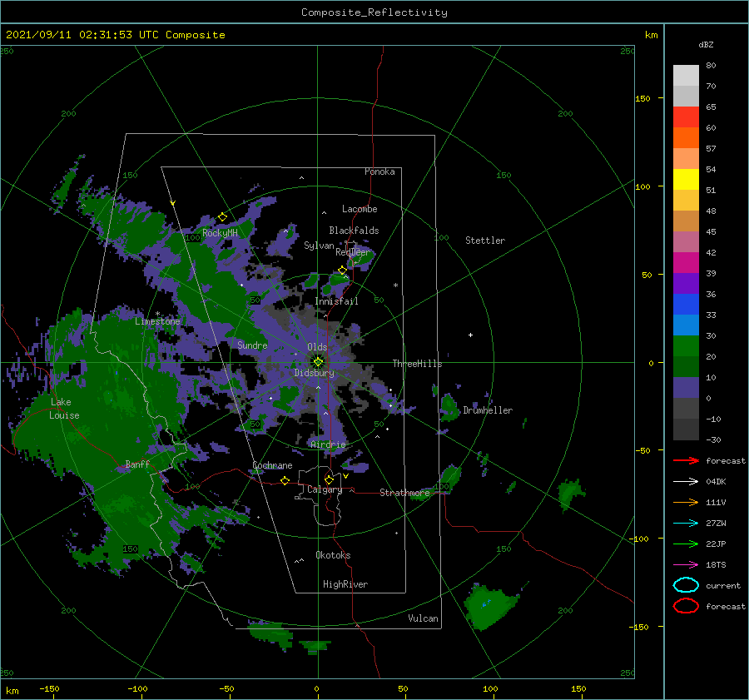
Task: Click the Stettler map label
Action: 485,241
